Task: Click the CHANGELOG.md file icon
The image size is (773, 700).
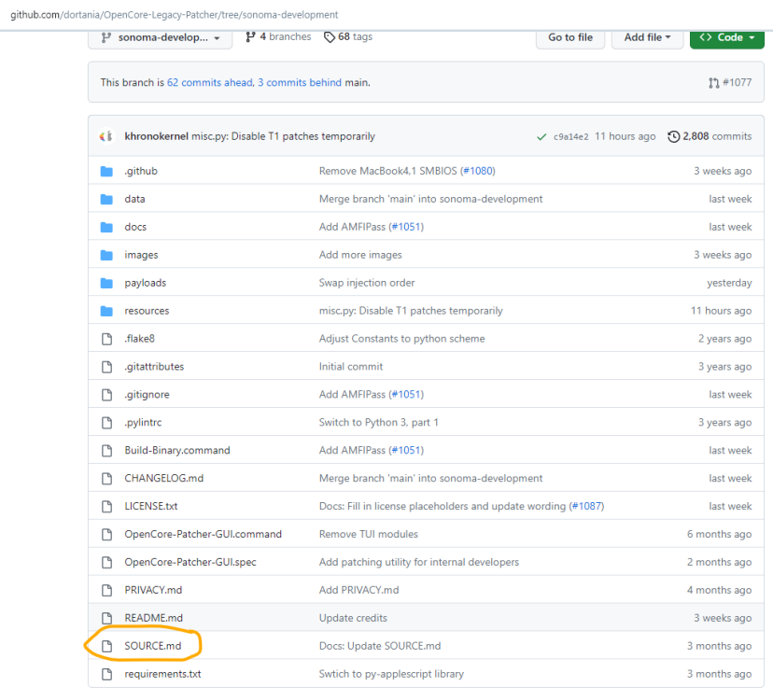Action: coord(107,478)
